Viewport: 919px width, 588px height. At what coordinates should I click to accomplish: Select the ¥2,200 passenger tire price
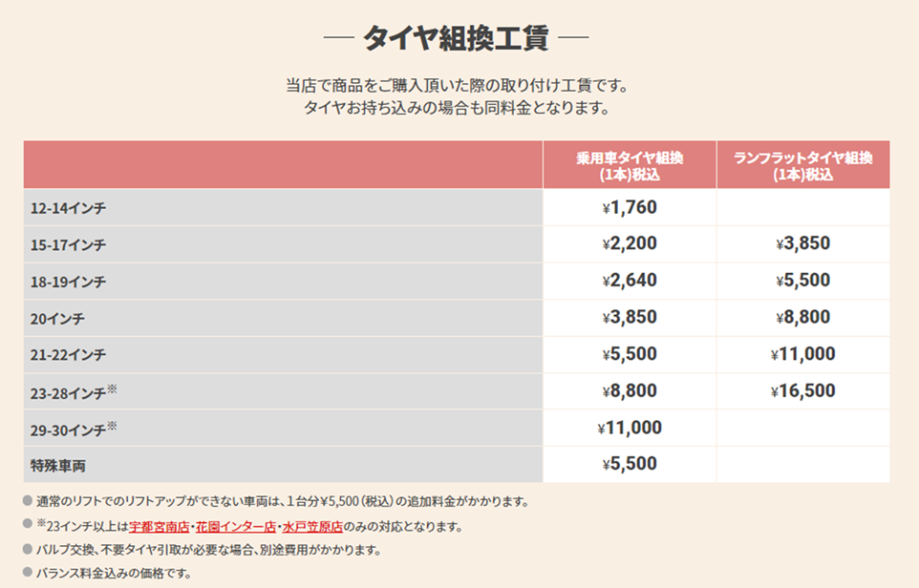(630, 243)
